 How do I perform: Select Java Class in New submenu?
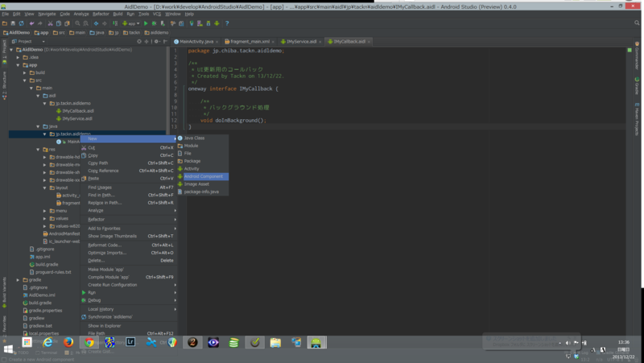click(x=203, y=138)
